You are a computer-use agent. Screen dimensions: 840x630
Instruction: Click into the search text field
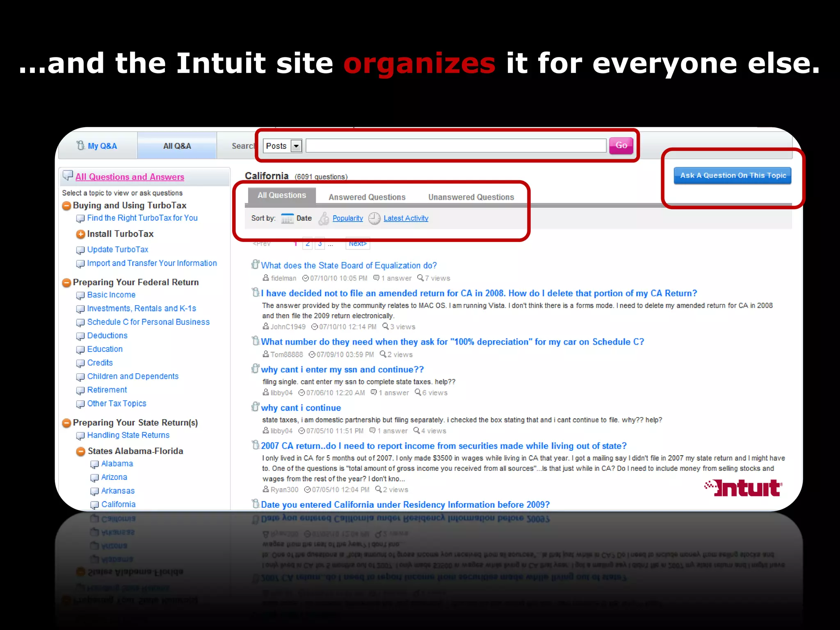pyautogui.click(x=455, y=146)
